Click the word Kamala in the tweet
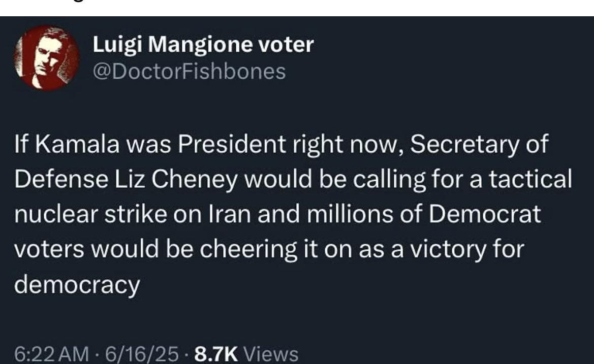Viewport: 594px width, 364px height. tap(78, 144)
